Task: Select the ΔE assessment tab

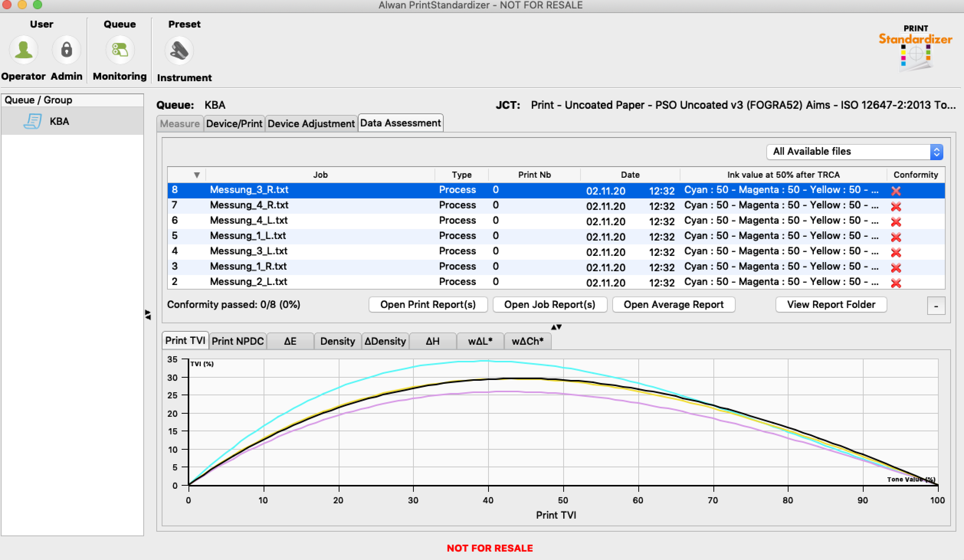Action: pyautogui.click(x=290, y=341)
